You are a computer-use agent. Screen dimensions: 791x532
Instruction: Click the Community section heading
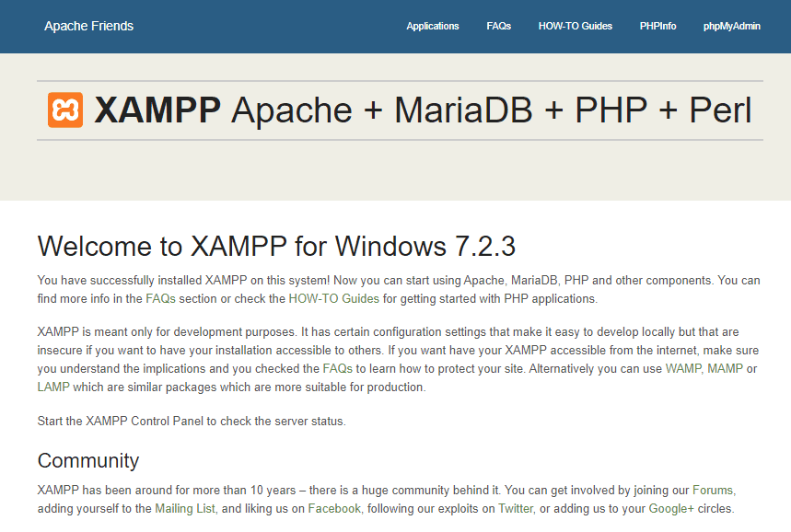pyautogui.click(x=88, y=460)
